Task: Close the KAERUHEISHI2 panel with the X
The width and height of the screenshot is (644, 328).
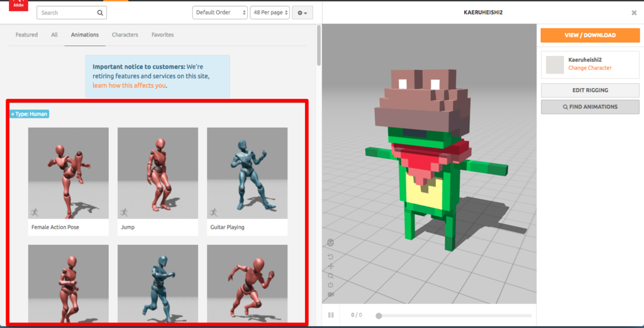Action: coord(634,13)
